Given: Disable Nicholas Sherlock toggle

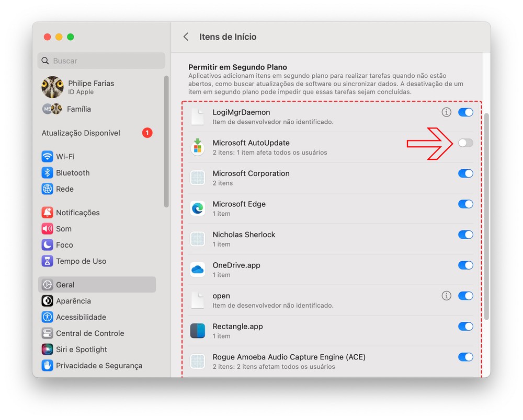Looking at the screenshot, I should pyautogui.click(x=465, y=235).
